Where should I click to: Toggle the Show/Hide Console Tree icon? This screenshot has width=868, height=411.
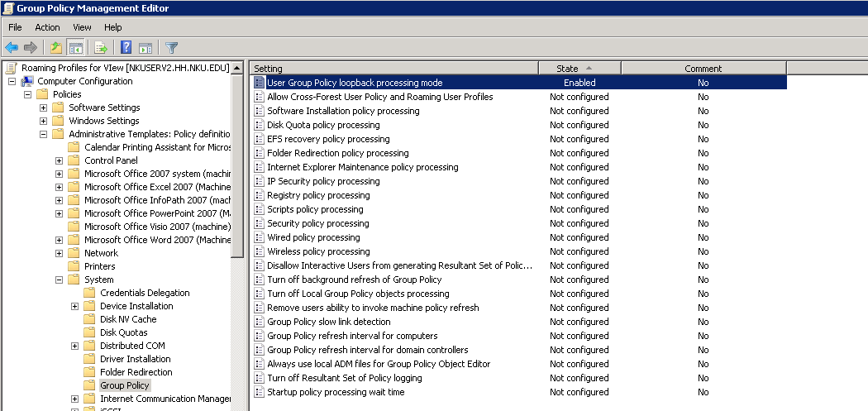pos(75,48)
